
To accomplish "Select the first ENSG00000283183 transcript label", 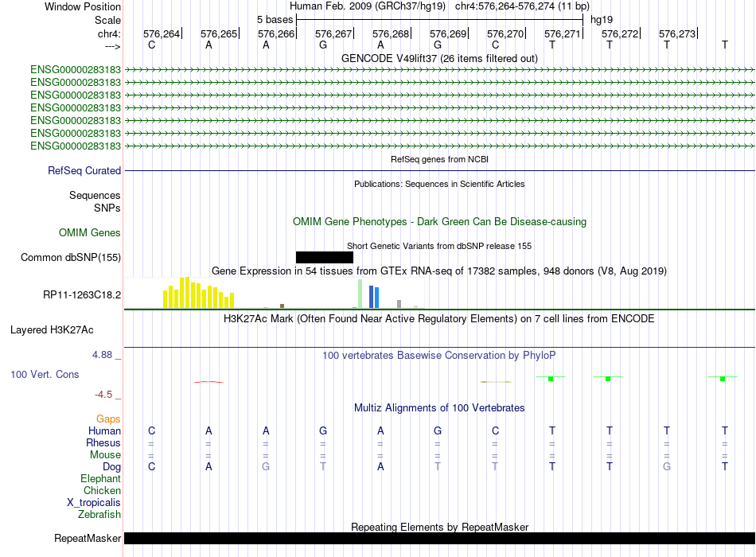I will tap(76, 69).
